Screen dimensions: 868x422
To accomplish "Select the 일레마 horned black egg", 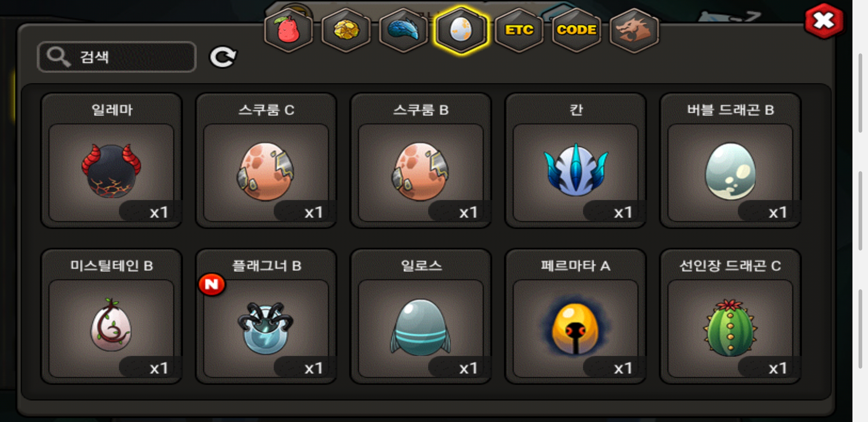I will (x=111, y=161).
